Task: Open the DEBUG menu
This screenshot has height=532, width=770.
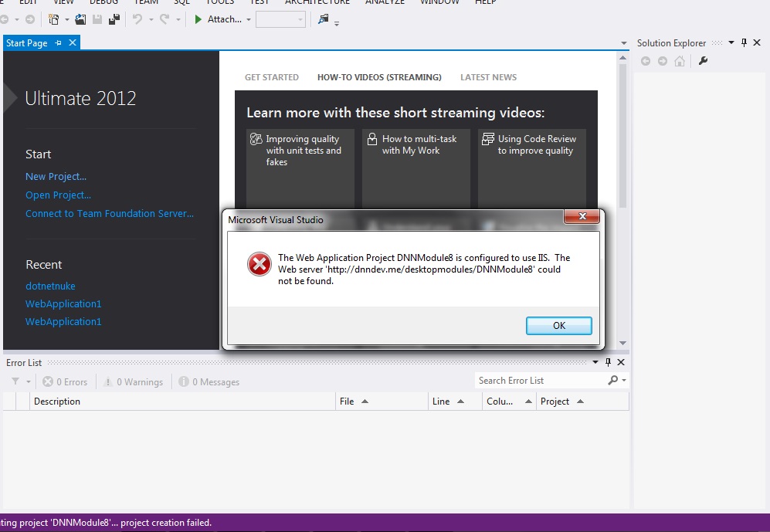Action: [x=103, y=2]
